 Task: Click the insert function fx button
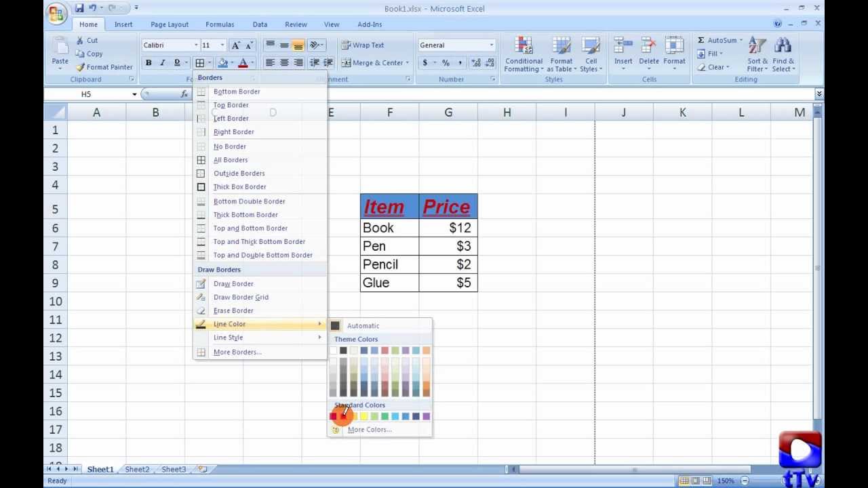(x=184, y=94)
